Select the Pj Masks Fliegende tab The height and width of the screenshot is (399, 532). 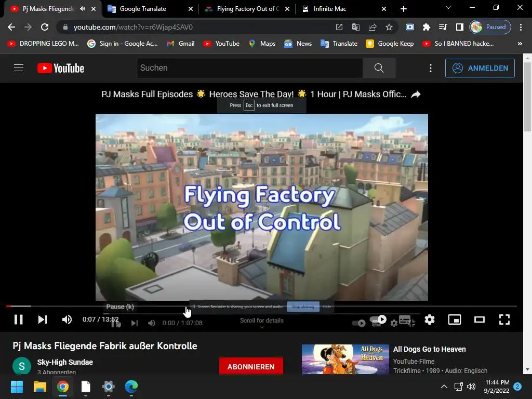[48, 9]
